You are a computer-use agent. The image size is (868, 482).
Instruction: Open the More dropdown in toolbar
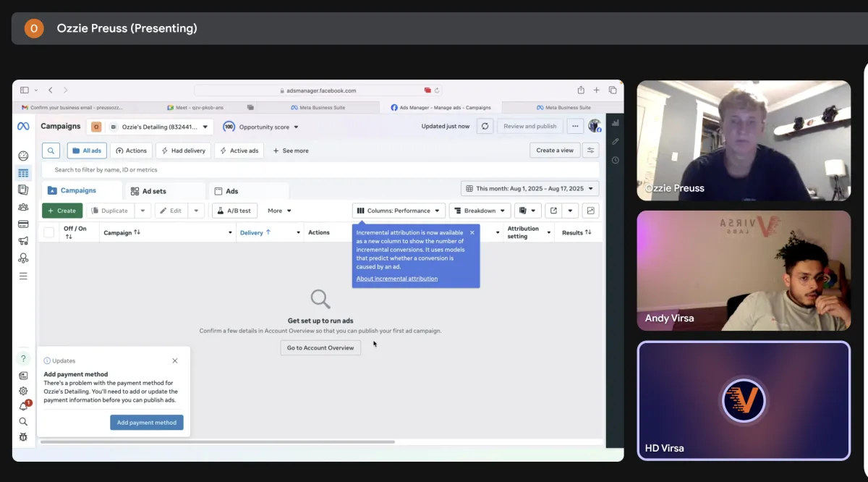coord(279,211)
